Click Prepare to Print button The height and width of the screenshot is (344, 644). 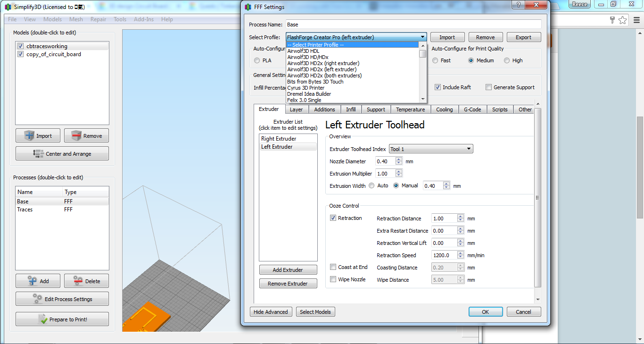pos(62,319)
